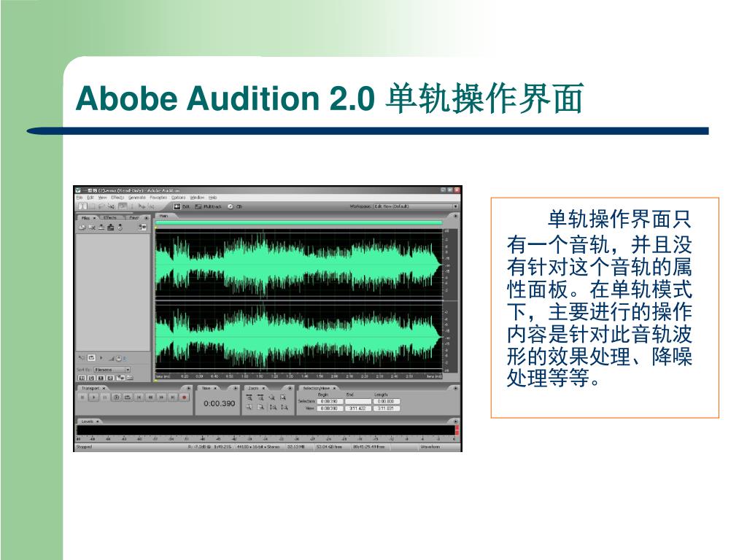Image resolution: width=747 pixels, height=560 pixels.
Task: Switch to CD View mode
Action: click(x=234, y=206)
